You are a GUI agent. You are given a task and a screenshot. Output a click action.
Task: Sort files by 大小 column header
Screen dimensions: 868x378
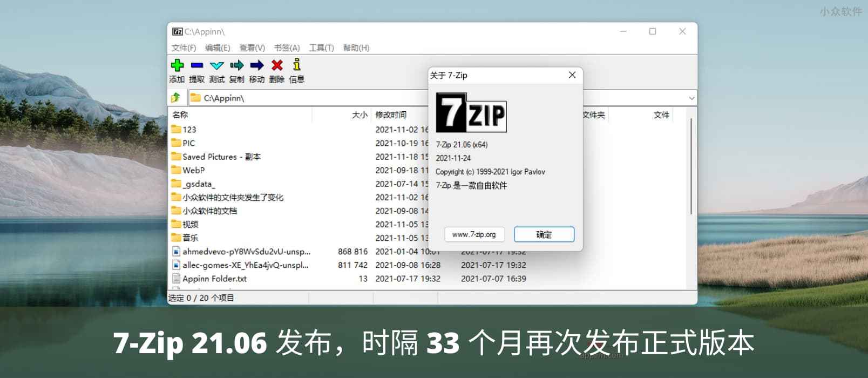(x=359, y=115)
